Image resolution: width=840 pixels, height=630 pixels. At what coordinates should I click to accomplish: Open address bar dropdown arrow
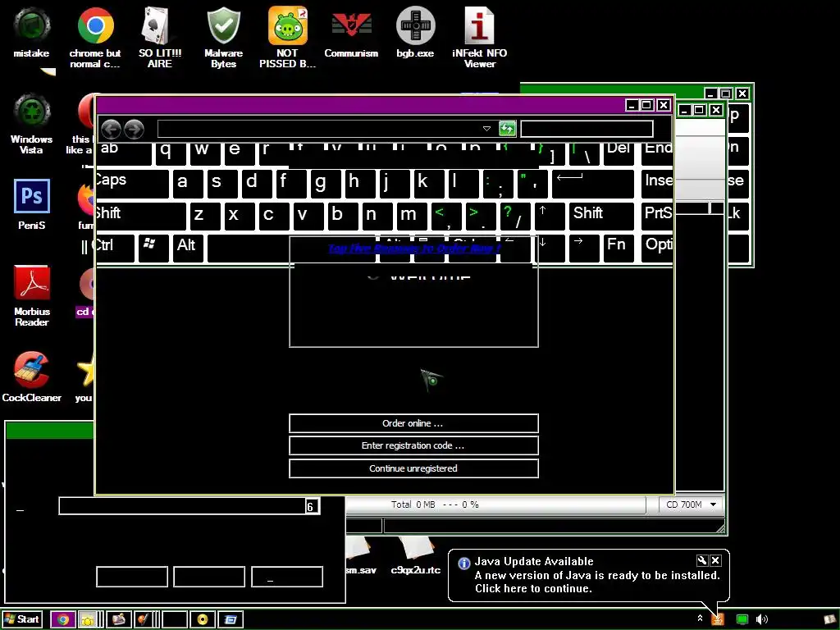click(486, 129)
